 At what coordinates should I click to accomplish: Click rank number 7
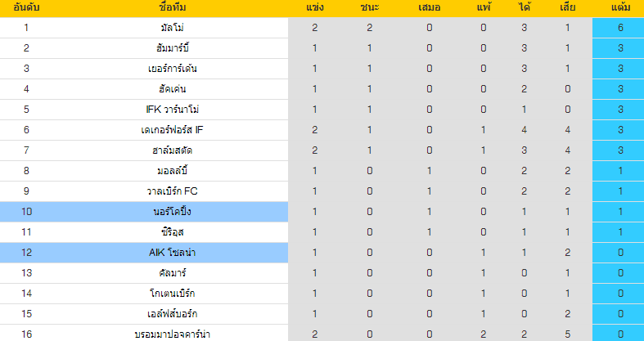click(x=26, y=150)
